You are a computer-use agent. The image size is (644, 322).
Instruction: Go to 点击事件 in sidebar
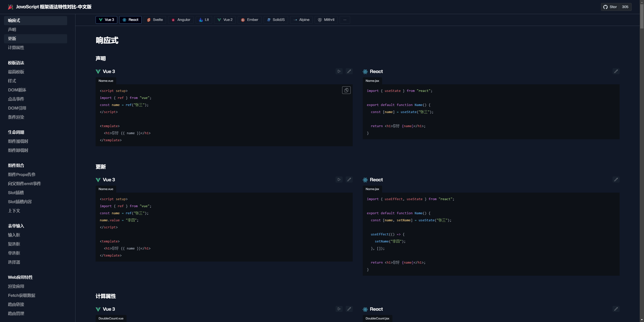coord(35,99)
